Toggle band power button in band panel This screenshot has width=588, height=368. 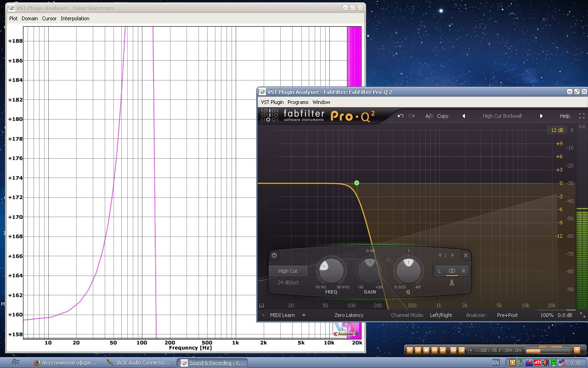pos(274,255)
